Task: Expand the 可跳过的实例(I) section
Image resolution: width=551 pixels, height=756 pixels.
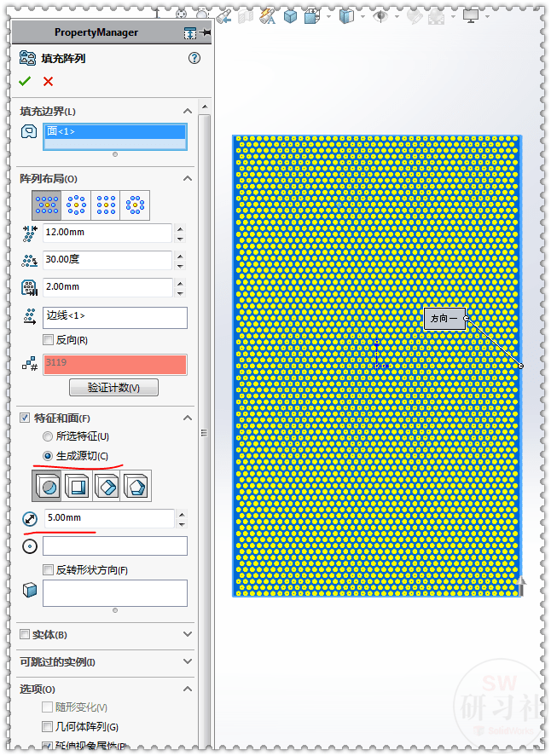Action: (x=188, y=661)
